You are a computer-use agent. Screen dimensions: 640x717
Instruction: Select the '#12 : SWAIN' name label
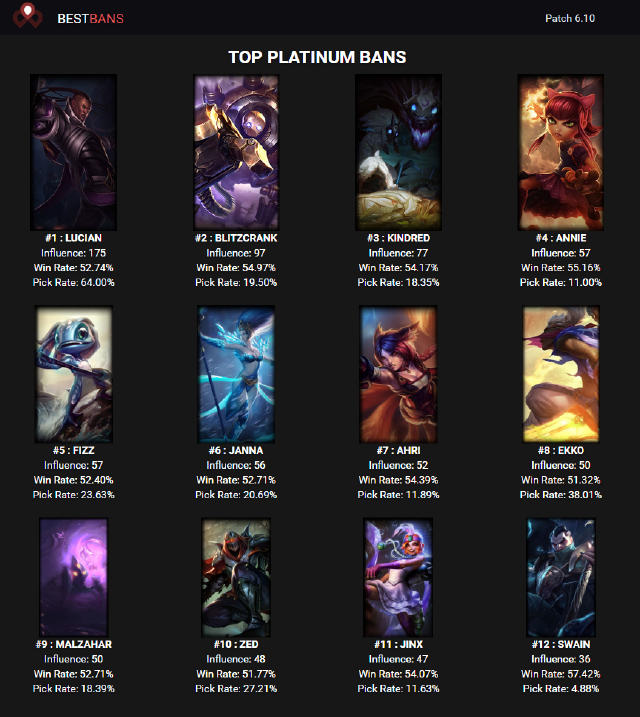(560, 644)
